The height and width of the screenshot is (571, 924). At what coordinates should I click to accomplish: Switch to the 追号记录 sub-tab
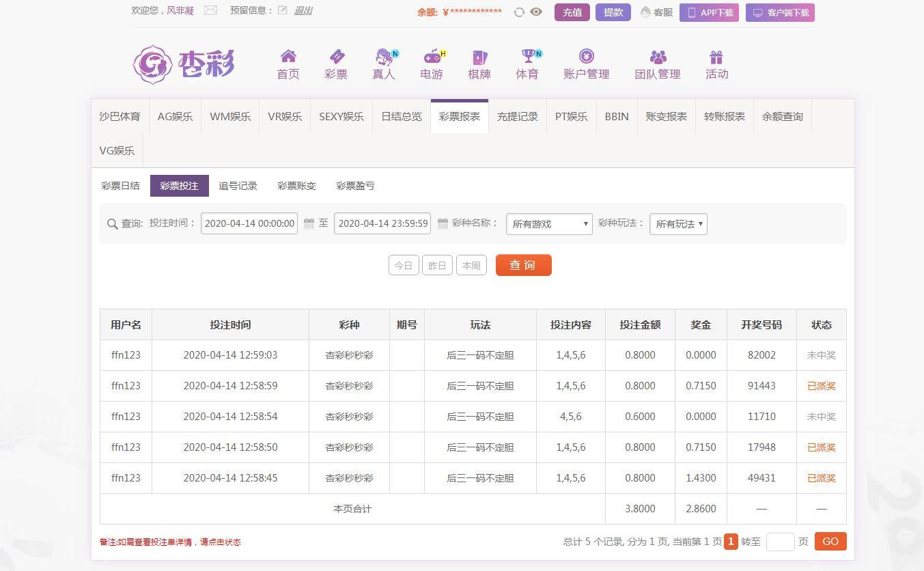pyautogui.click(x=238, y=186)
